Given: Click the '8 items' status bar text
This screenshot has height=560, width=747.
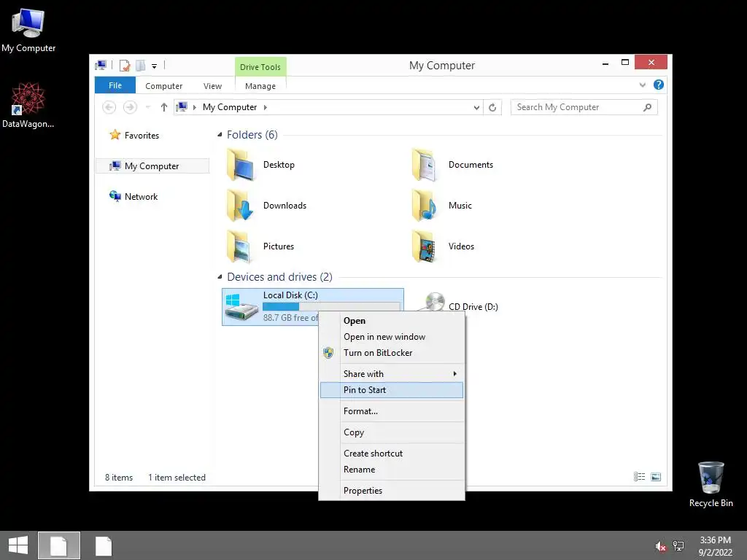Looking at the screenshot, I should coord(119,478).
